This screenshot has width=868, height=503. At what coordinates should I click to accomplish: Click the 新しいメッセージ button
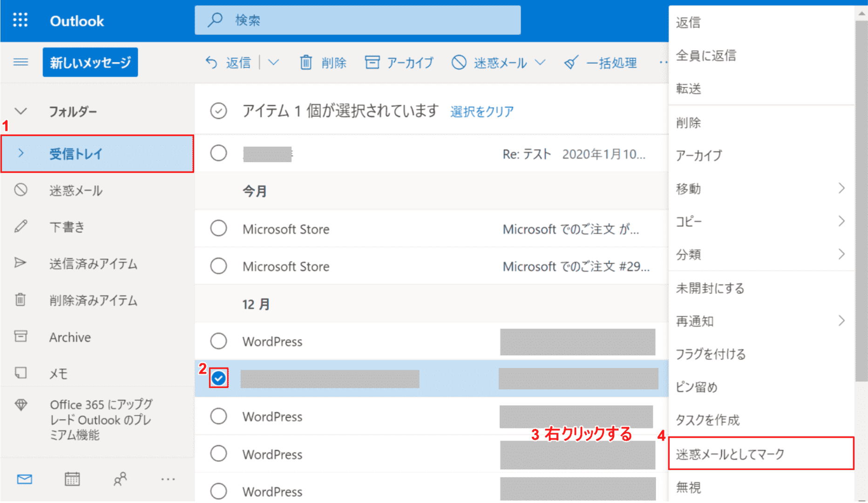(x=90, y=62)
